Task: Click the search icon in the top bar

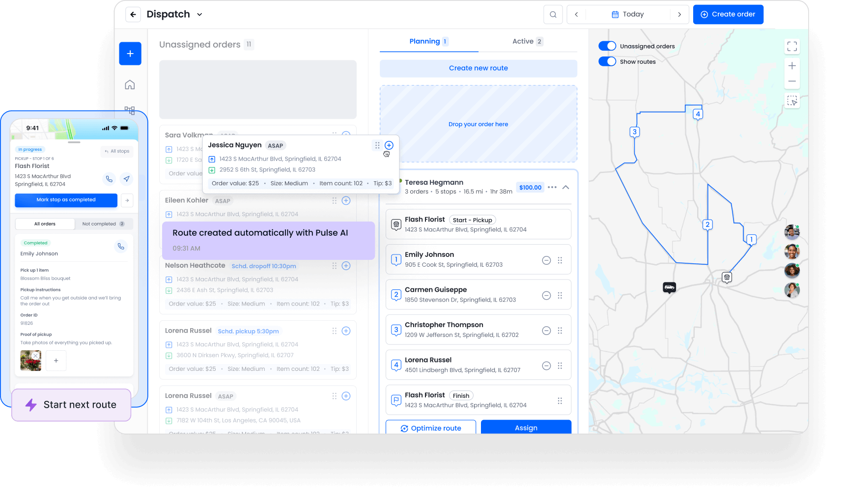Action: pos(553,14)
